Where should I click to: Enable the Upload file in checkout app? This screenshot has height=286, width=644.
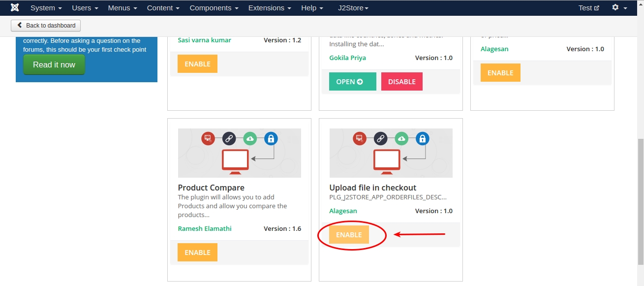(x=349, y=235)
